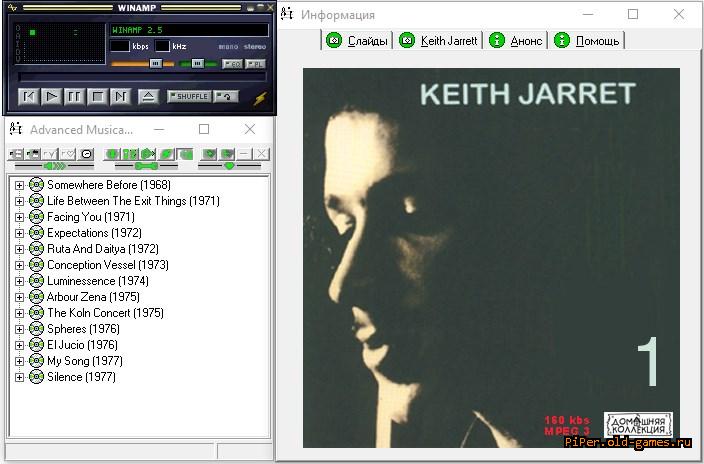
Task: Toggle the PL playlist window button
Action: [255, 64]
